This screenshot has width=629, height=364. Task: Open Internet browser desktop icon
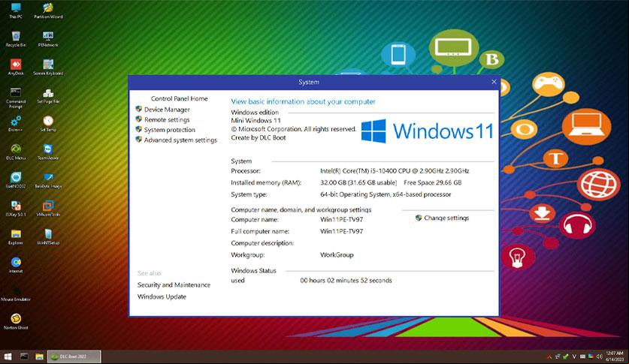(16, 265)
